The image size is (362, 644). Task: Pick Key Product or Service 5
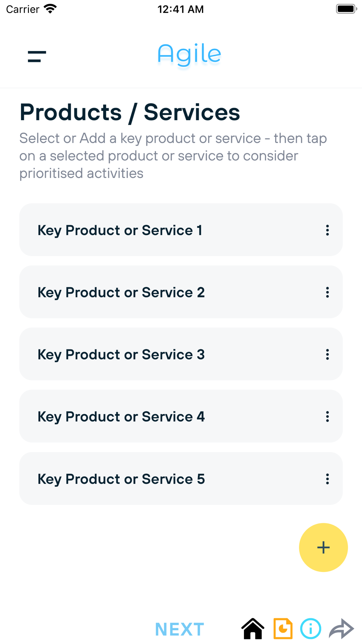tap(121, 479)
